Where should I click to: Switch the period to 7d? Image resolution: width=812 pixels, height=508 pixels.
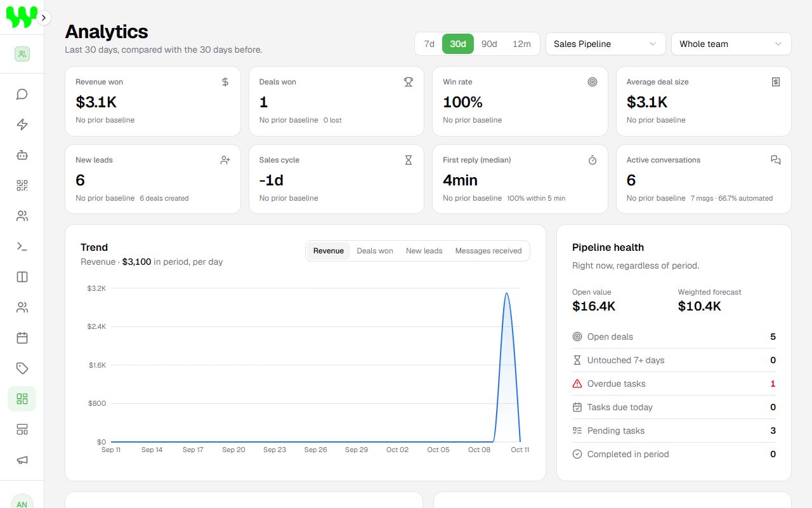click(429, 44)
